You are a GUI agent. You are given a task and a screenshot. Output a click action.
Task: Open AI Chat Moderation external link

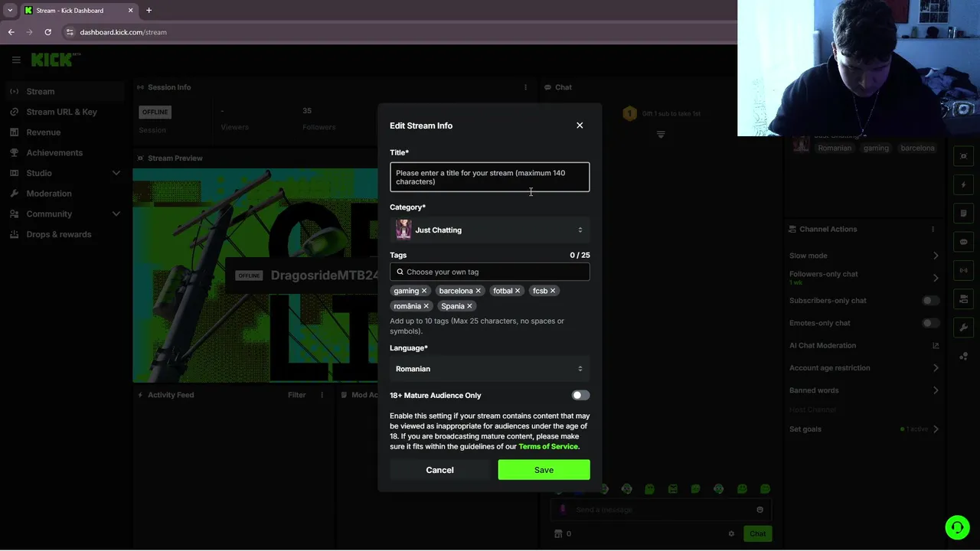(936, 346)
